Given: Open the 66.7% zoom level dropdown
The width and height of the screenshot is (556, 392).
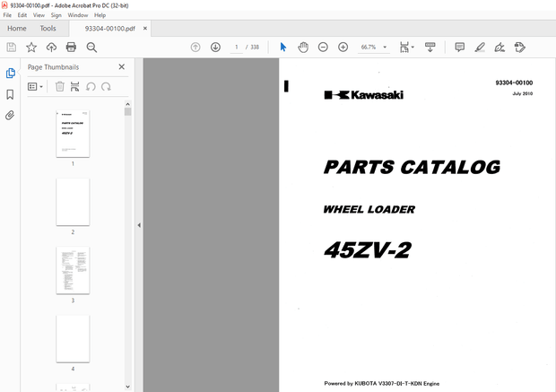Looking at the screenshot, I should pos(374,47).
